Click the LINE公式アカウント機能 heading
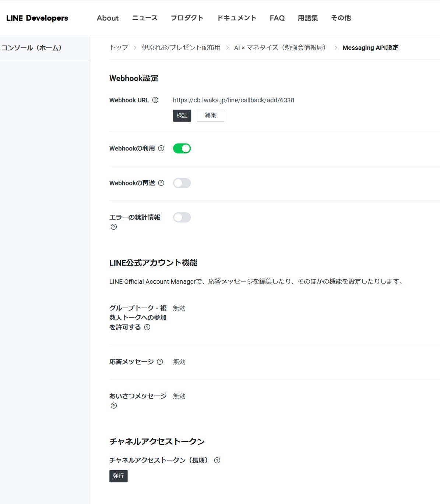Screen dimensions: 440x504 pos(154,263)
